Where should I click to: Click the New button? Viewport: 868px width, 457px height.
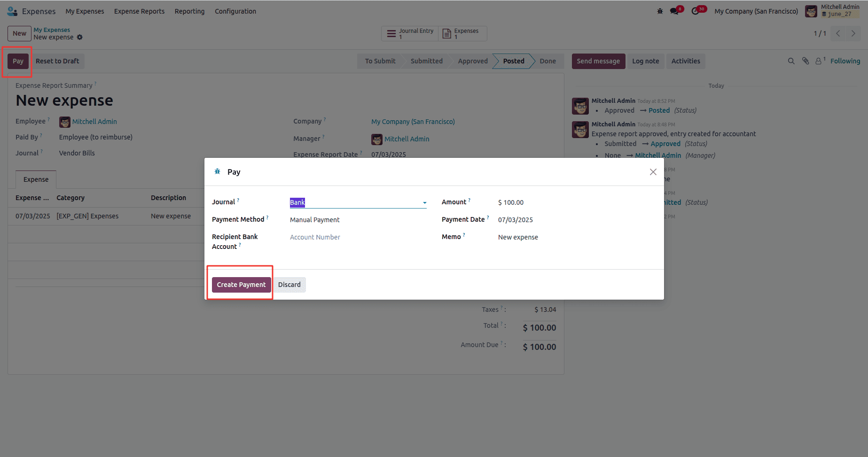point(19,33)
